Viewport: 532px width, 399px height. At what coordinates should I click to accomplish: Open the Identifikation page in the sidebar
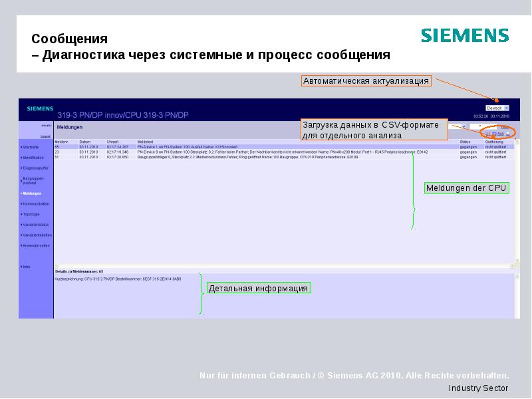click(39, 158)
